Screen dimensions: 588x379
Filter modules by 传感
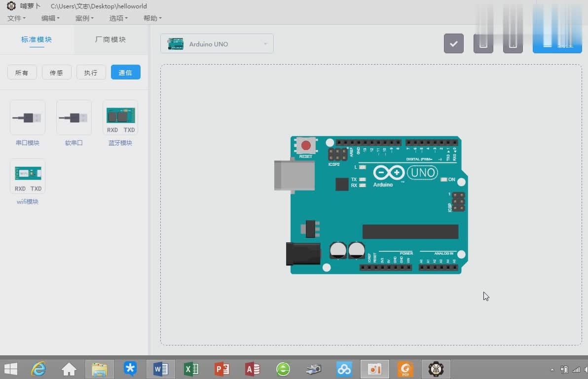(57, 73)
